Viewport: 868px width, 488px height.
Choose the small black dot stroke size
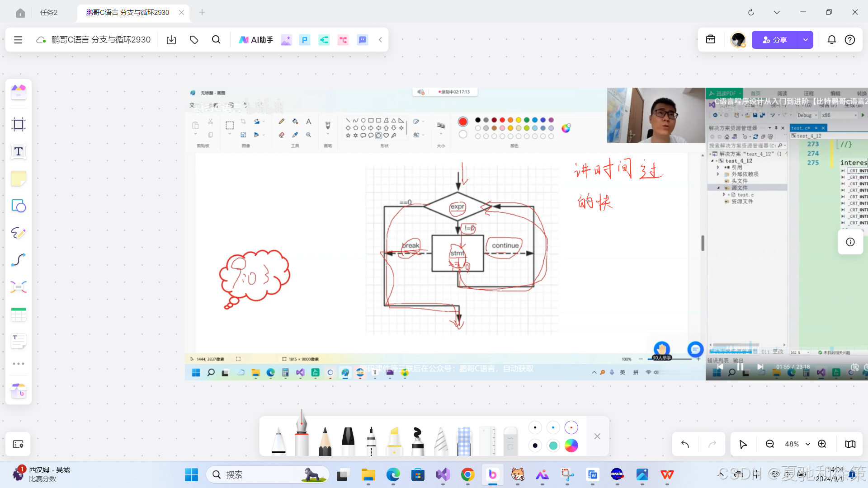click(x=535, y=427)
